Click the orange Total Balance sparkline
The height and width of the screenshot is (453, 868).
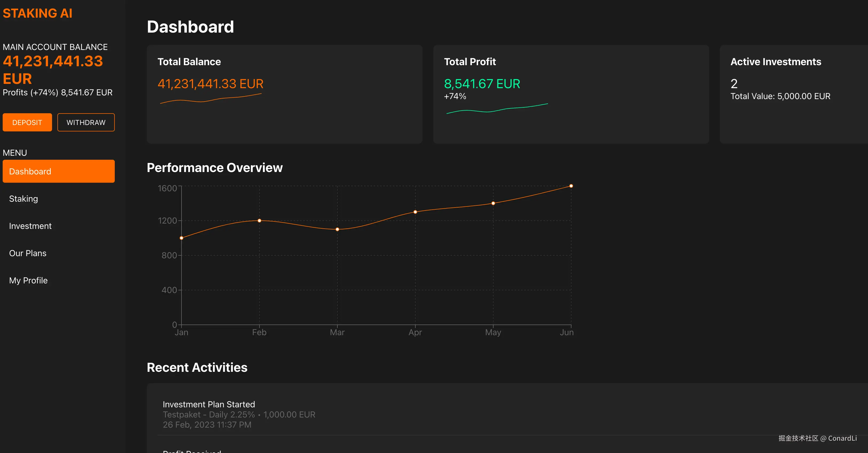point(211,100)
